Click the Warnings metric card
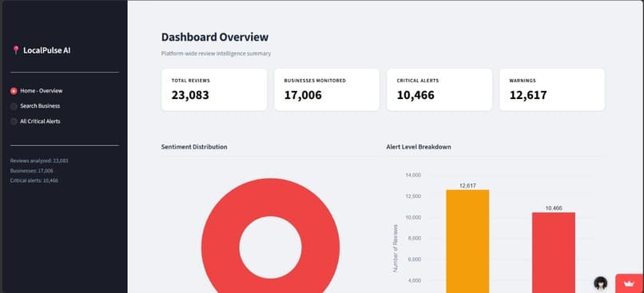644x293 pixels. point(552,89)
